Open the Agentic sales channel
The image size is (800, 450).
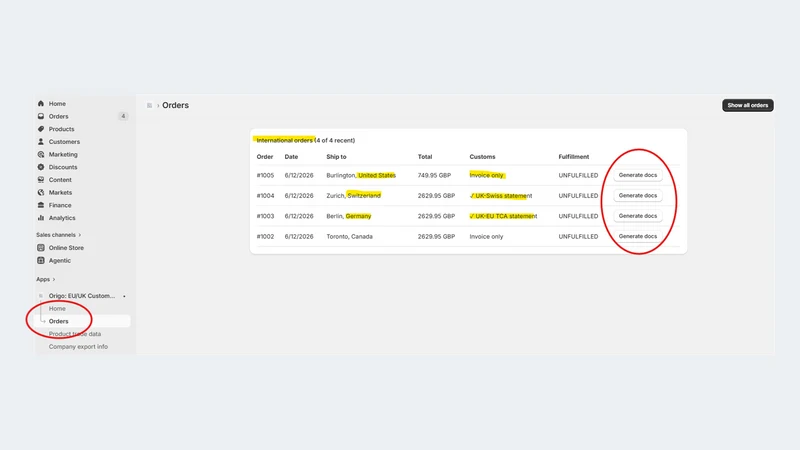[x=60, y=260]
